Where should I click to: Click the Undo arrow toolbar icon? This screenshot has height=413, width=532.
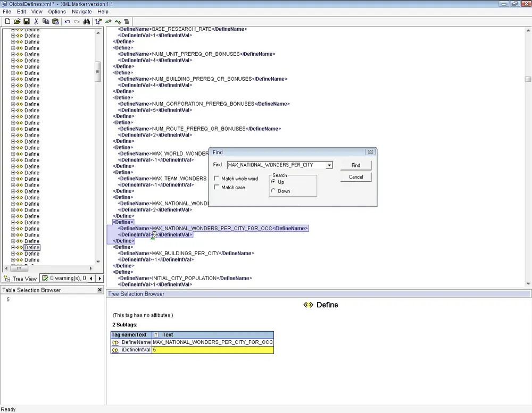tap(67, 21)
